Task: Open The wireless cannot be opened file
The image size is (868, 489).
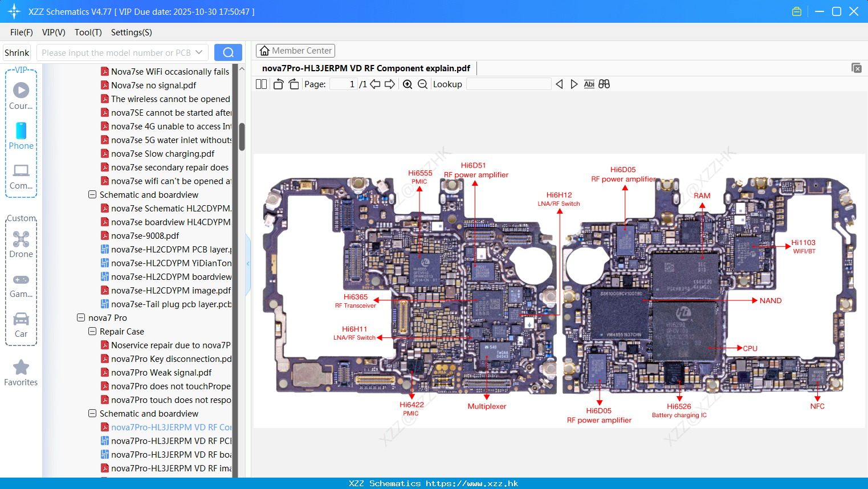Action: coord(165,99)
